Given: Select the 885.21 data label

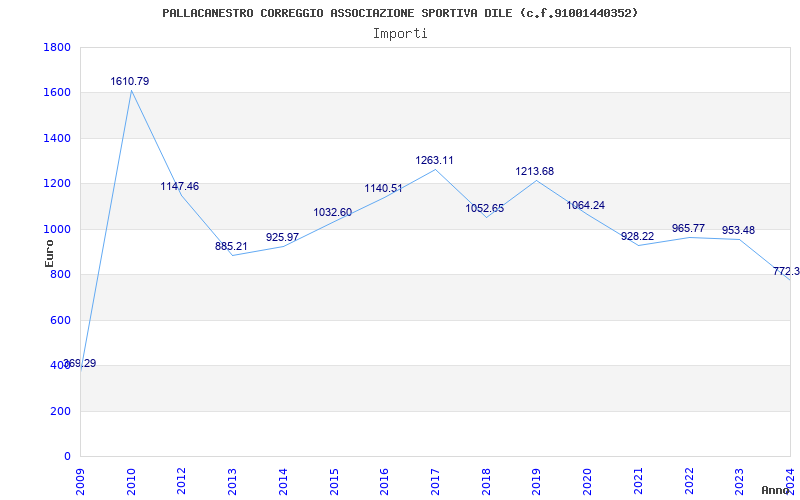Looking at the screenshot, I should (231, 246).
